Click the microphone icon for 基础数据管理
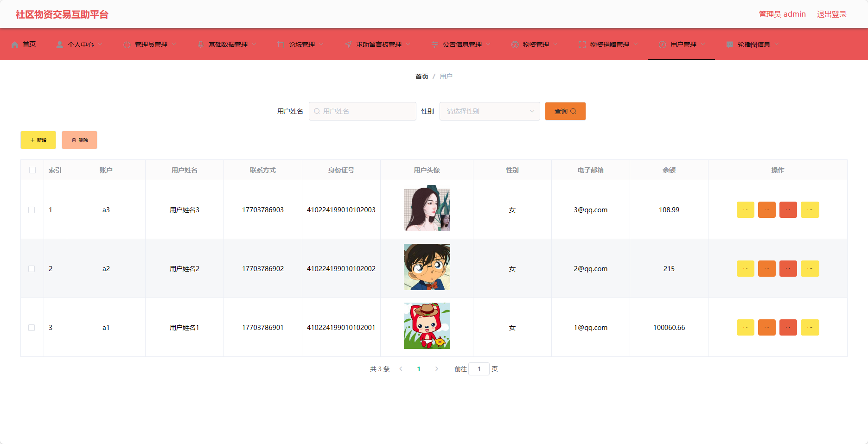The width and height of the screenshot is (868, 444). tap(201, 44)
